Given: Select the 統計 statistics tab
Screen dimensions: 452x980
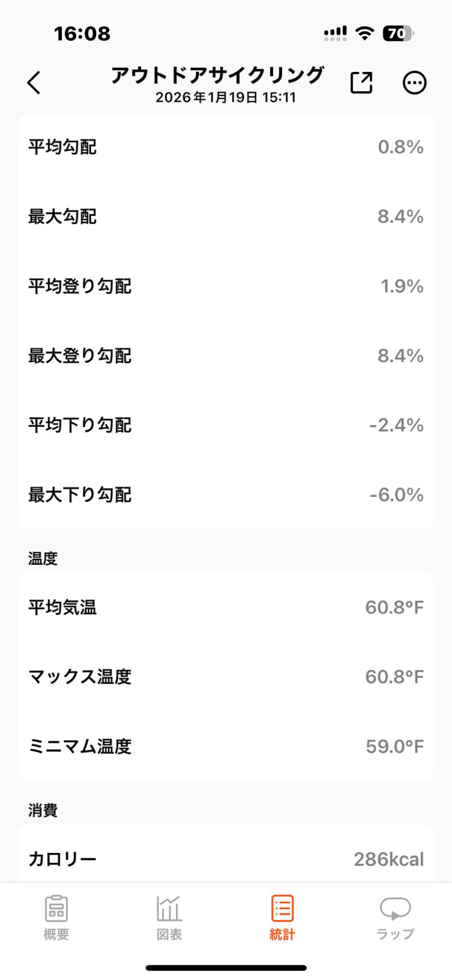Looking at the screenshot, I should coord(282,918).
